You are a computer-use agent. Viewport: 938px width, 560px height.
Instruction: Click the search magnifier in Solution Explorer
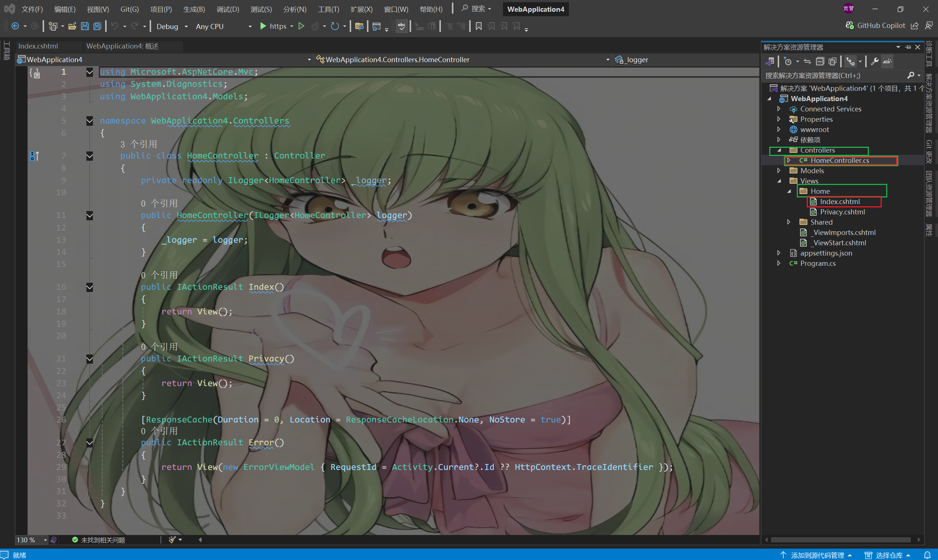pos(911,75)
